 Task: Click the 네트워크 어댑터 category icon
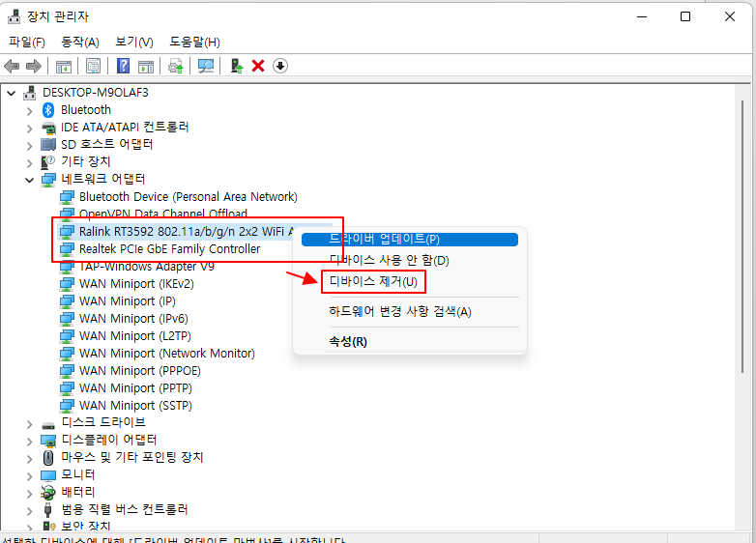[x=48, y=180]
